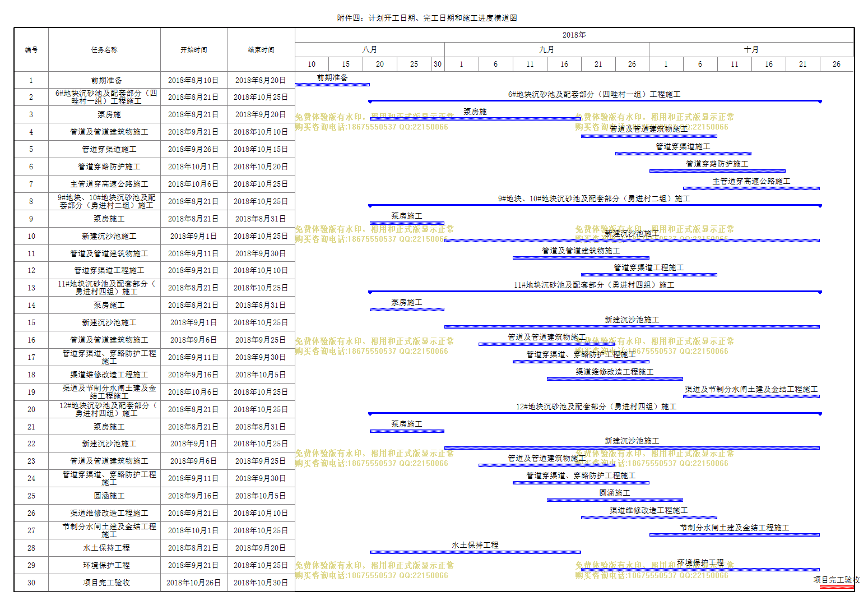Select task name '11#地块沉砂池及配套部分' in row 13
This screenshot has width=868, height=605.
click(104, 288)
